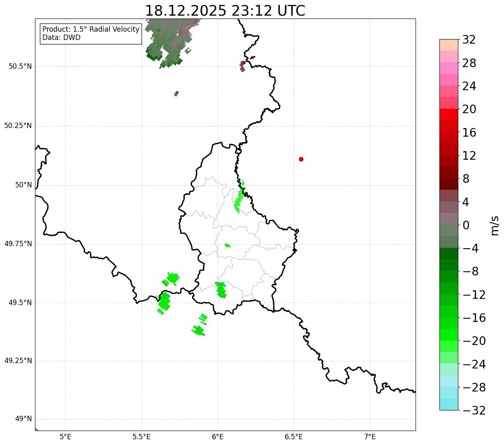Click the m/s colorbar unit label
Image resolution: width=504 pixels, height=445 pixels.
[495, 225]
